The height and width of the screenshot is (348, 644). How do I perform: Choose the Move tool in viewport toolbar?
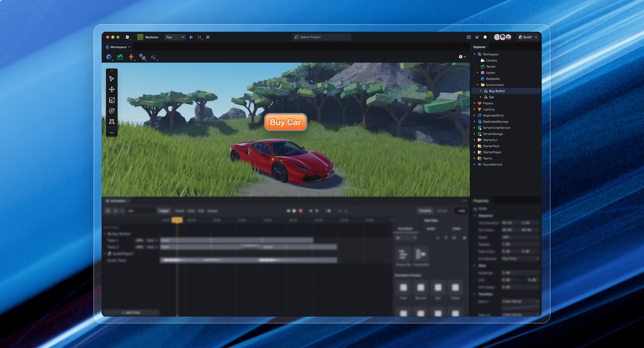(112, 90)
